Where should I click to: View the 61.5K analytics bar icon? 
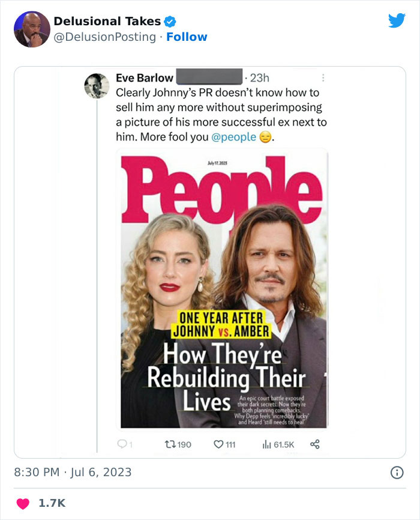[x=267, y=444]
